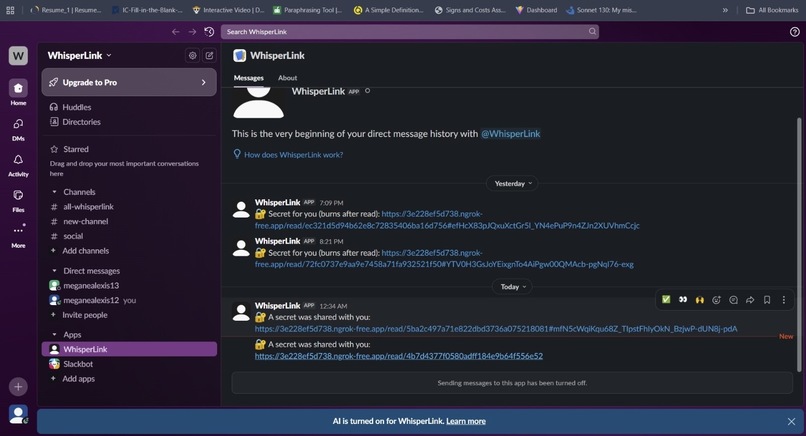Collapse the Channels section
This screenshot has width=806, height=436.
pyautogui.click(x=54, y=192)
